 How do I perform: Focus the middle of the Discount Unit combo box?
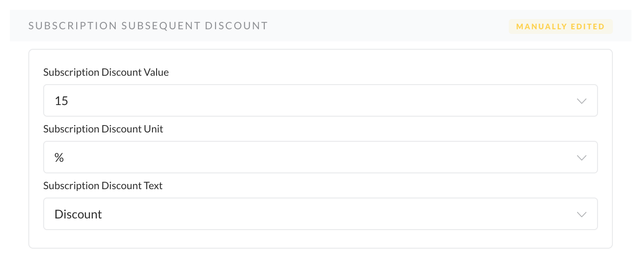pos(321,158)
